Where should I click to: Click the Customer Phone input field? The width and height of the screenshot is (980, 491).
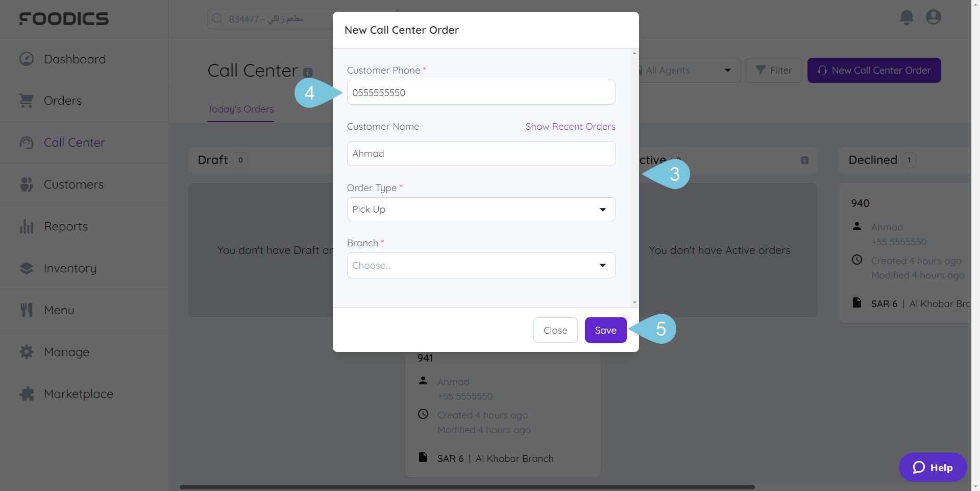[x=481, y=92]
